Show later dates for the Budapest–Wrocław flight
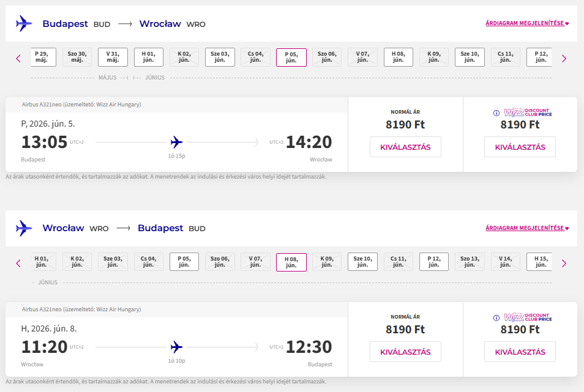The width and height of the screenshot is (584, 392). point(564,58)
